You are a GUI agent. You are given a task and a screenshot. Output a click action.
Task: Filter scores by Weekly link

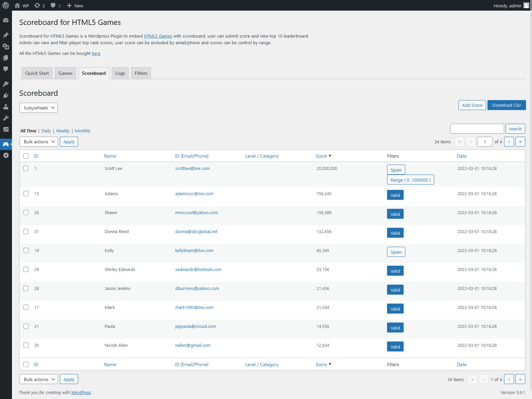tap(63, 131)
